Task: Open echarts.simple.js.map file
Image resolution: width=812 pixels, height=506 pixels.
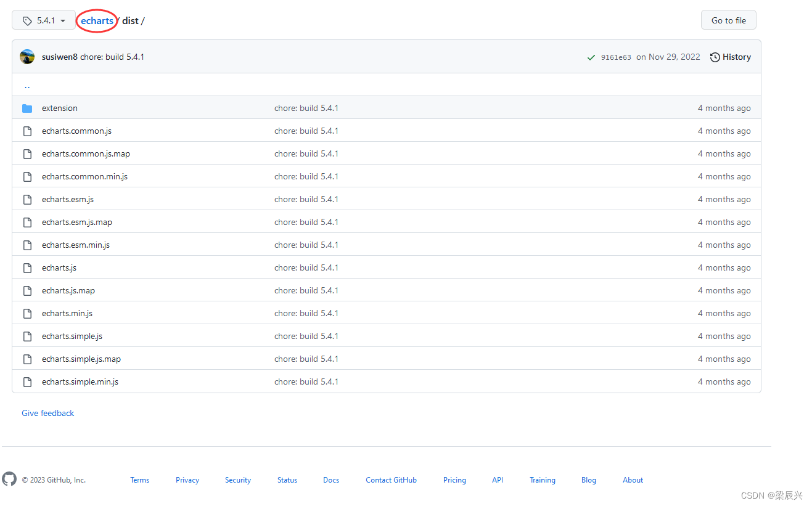Action: [x=81, y=359]
